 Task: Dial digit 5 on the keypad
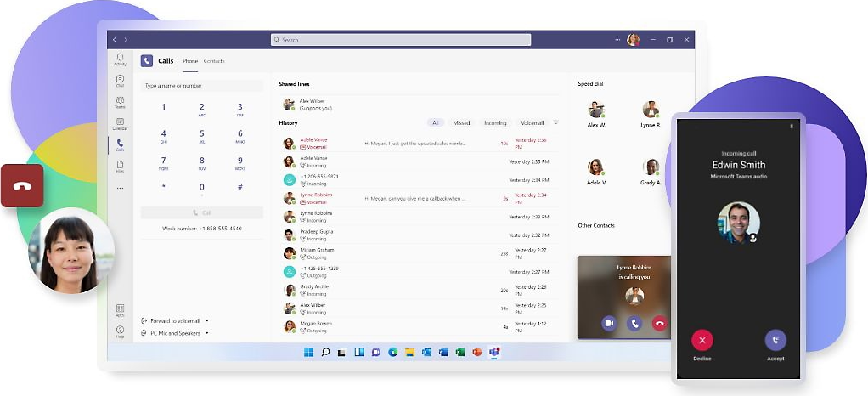[202, 134]
